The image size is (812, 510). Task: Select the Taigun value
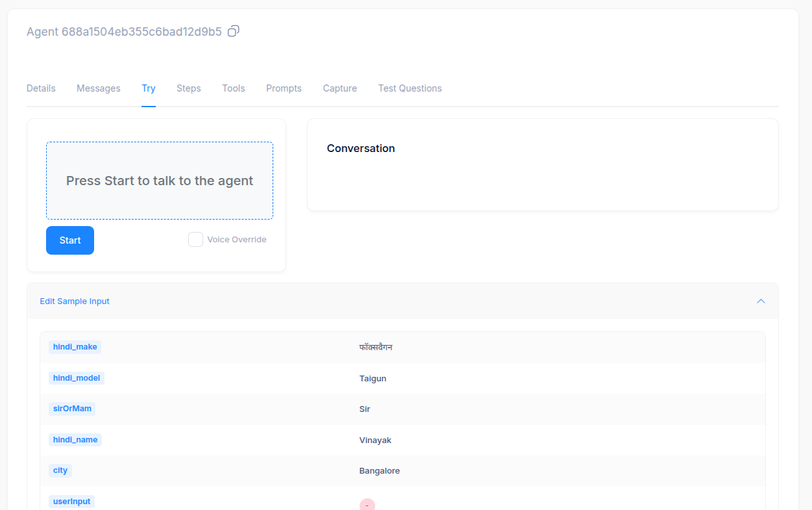click(373, 378)
